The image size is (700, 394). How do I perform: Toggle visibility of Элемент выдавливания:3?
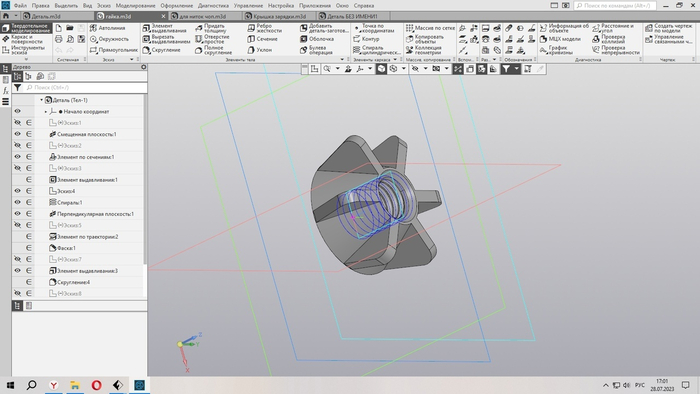17,270
